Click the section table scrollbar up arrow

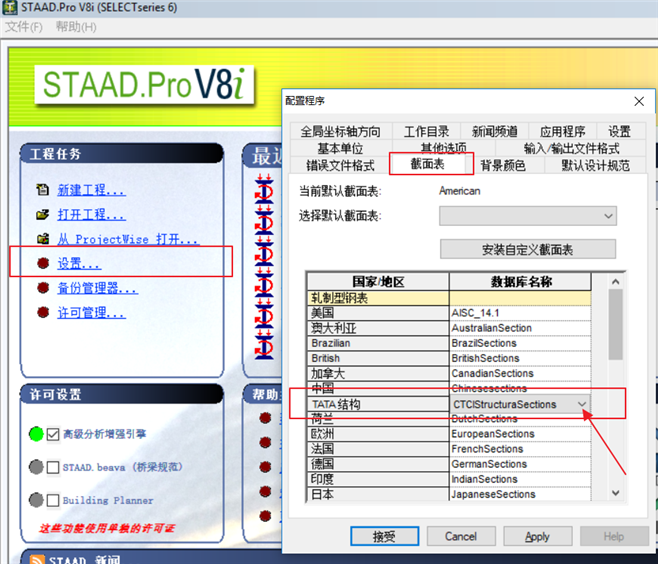click(x=615, y=282)
